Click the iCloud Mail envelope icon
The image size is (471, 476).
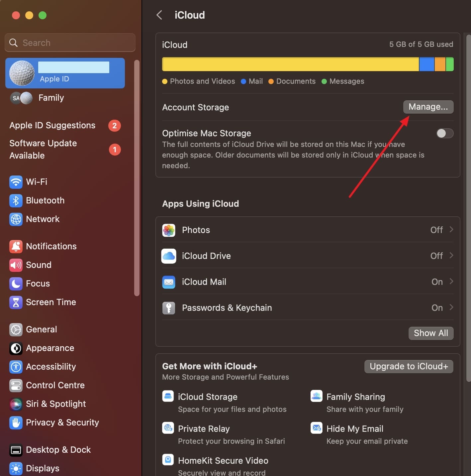coord(169,282)
